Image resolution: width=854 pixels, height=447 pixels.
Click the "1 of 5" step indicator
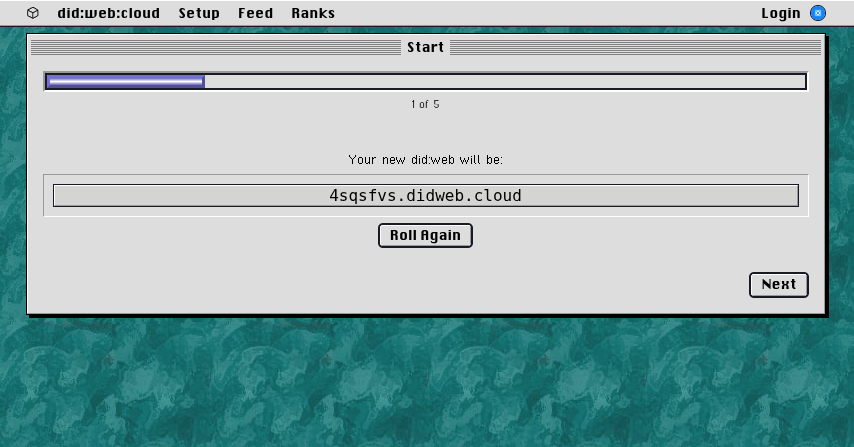tap(425, 104)
